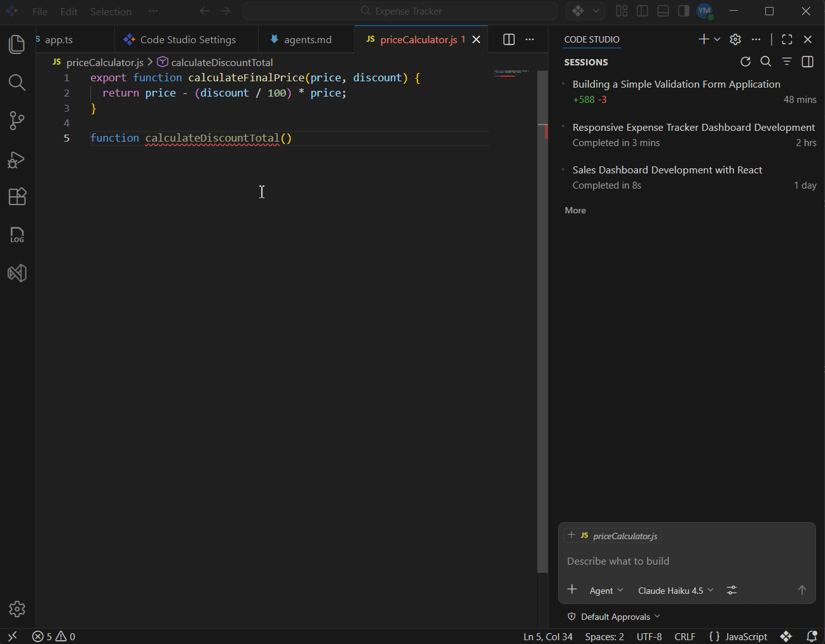Open notifications bell in status bar
This screenshot has width=825, height=644.
(812, 636)
